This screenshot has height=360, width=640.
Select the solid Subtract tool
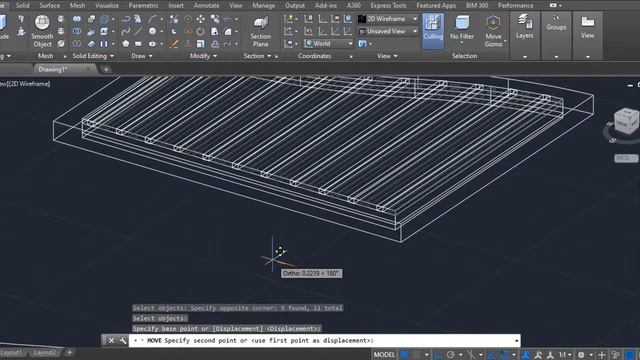point(77,31)
